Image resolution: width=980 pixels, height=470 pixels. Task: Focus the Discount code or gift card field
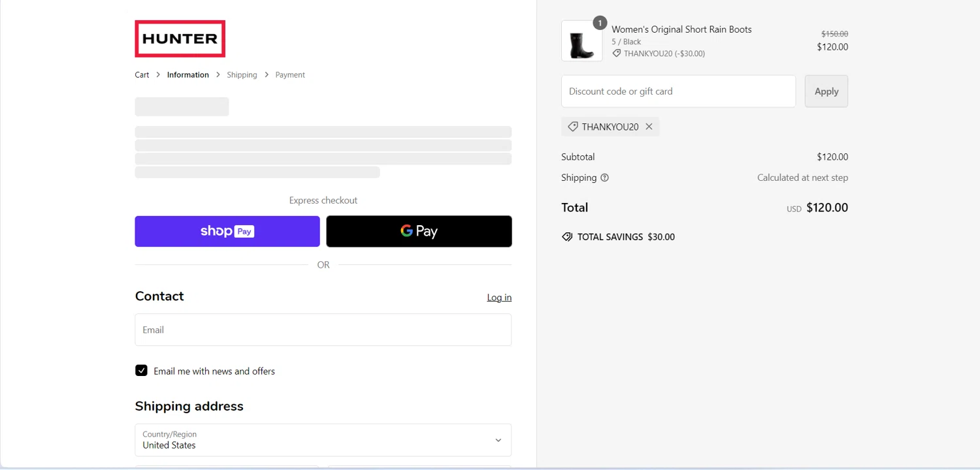[678, 91]
